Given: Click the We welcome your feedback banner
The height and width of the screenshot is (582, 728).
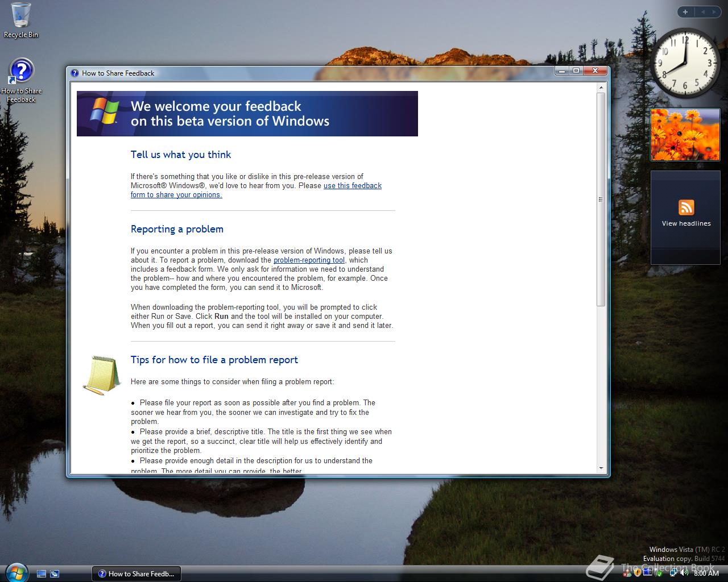Looking at the screenshot, I should pos(247,114).
